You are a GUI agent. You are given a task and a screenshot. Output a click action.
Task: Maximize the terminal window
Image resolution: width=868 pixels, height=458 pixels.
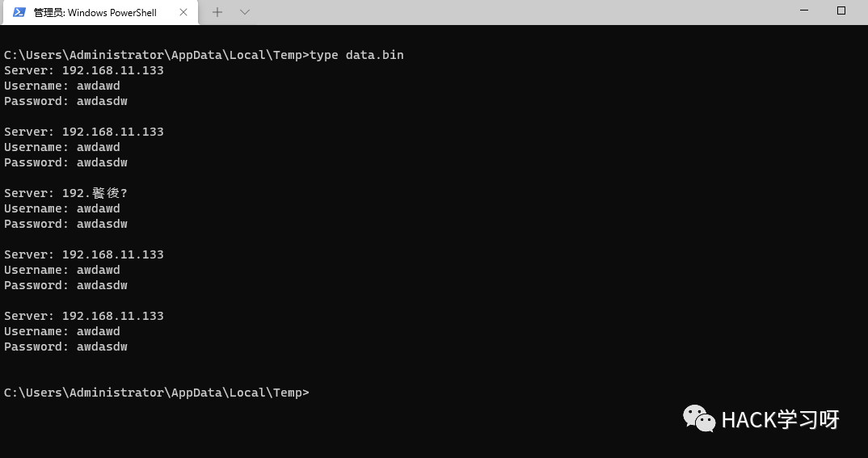tap(841, 11)
